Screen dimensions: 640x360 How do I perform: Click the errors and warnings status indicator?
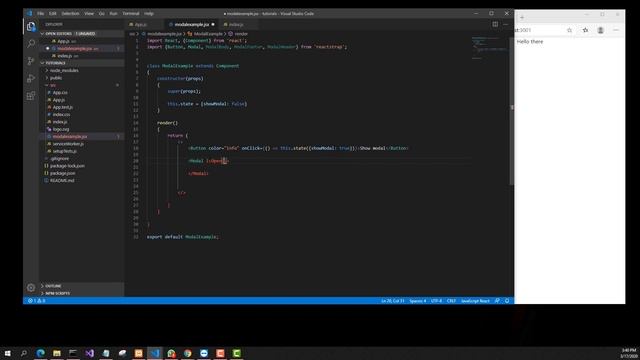pos(37,301)
